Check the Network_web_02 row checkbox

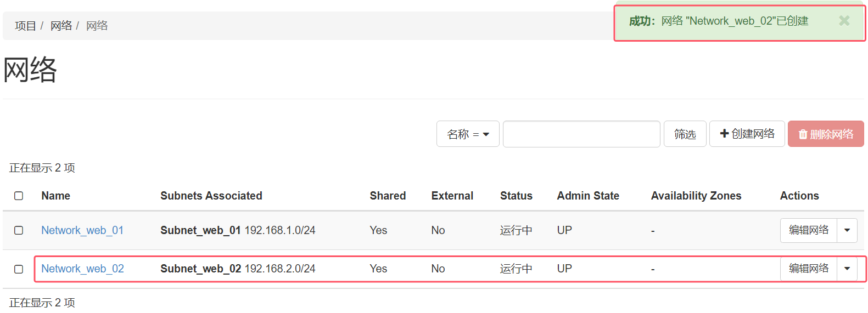tap(19, 269)
